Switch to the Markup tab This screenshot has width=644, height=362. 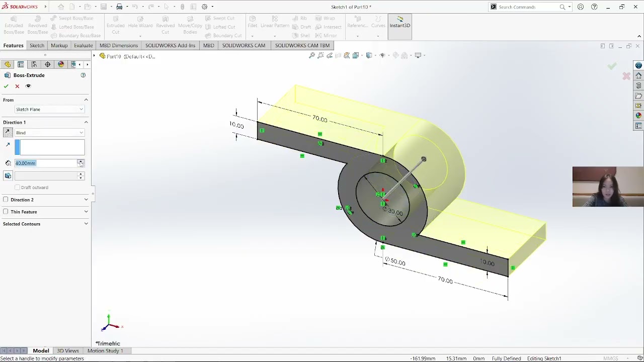pos(59,45)
